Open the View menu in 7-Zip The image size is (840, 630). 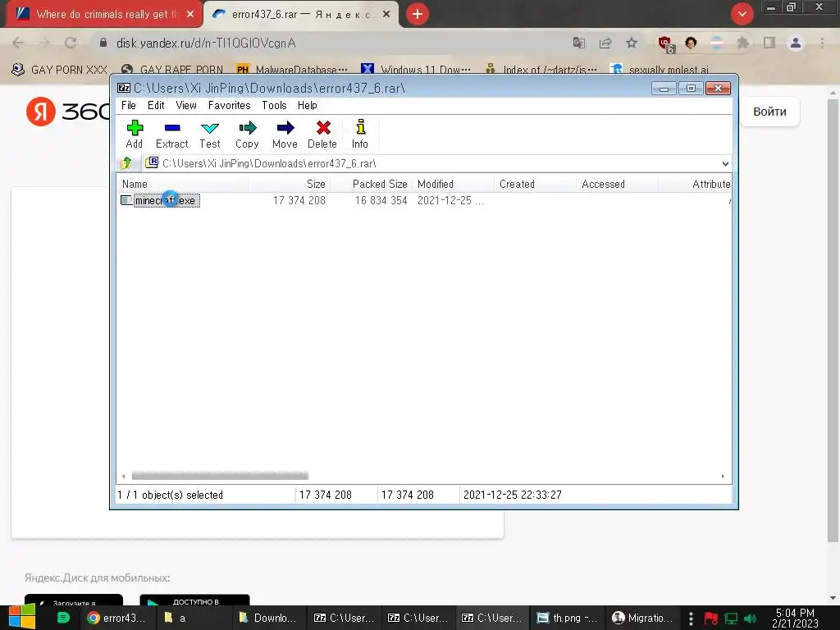(x=186, y=106)
